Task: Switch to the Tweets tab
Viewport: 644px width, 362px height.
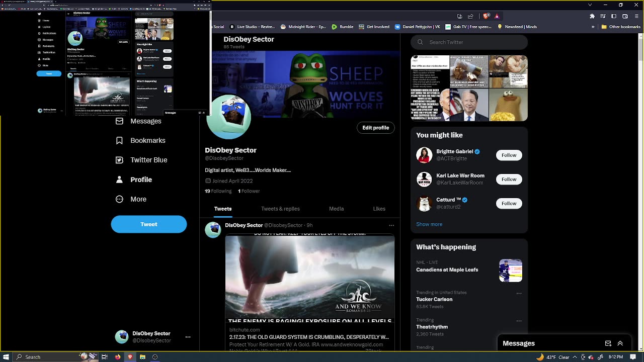Action: pyautogui.click(x=223, y=209)
